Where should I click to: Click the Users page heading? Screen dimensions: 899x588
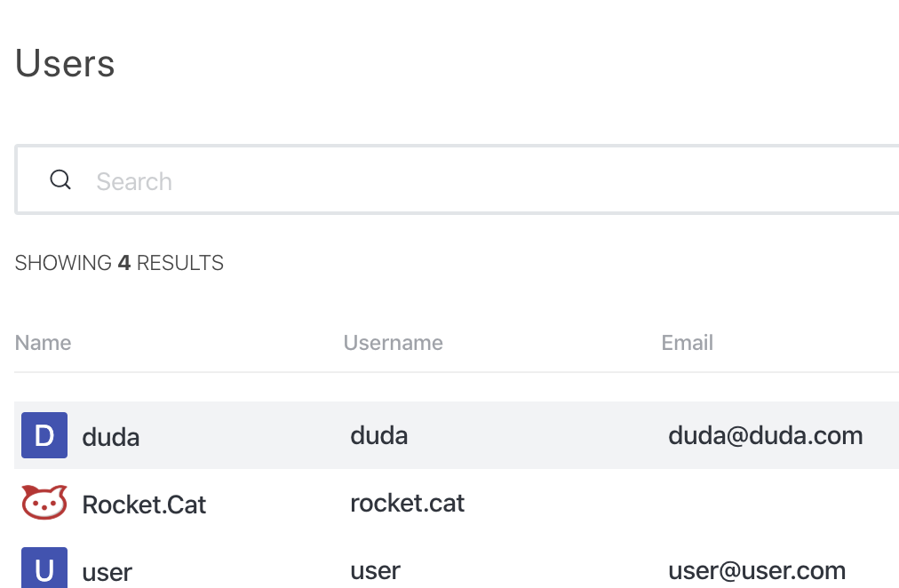tap(65, 63)
